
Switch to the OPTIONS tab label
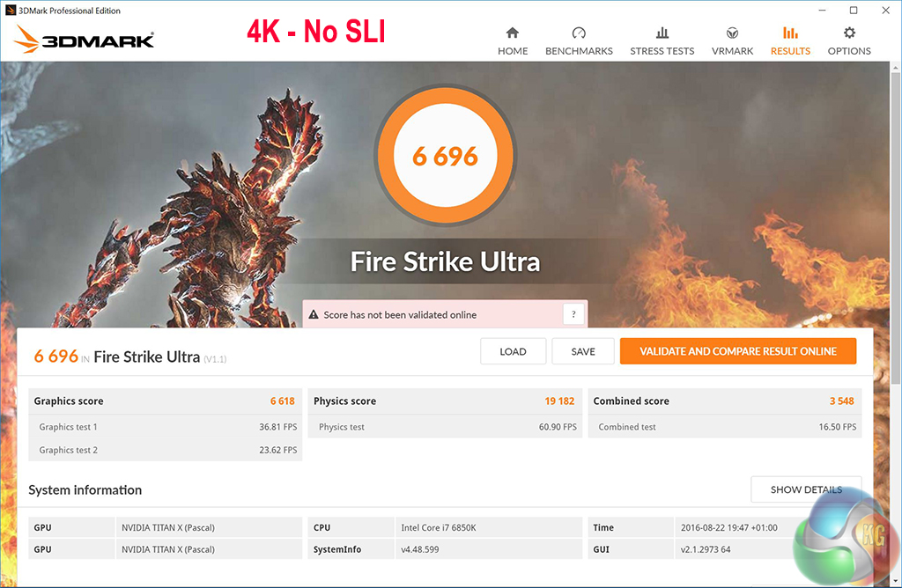pos(849,51)
